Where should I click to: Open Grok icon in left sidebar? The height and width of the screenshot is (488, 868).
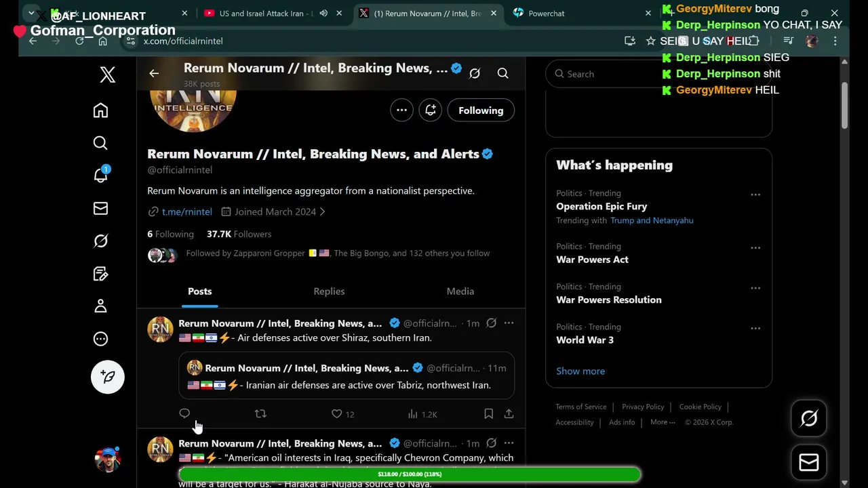[100, 241]
